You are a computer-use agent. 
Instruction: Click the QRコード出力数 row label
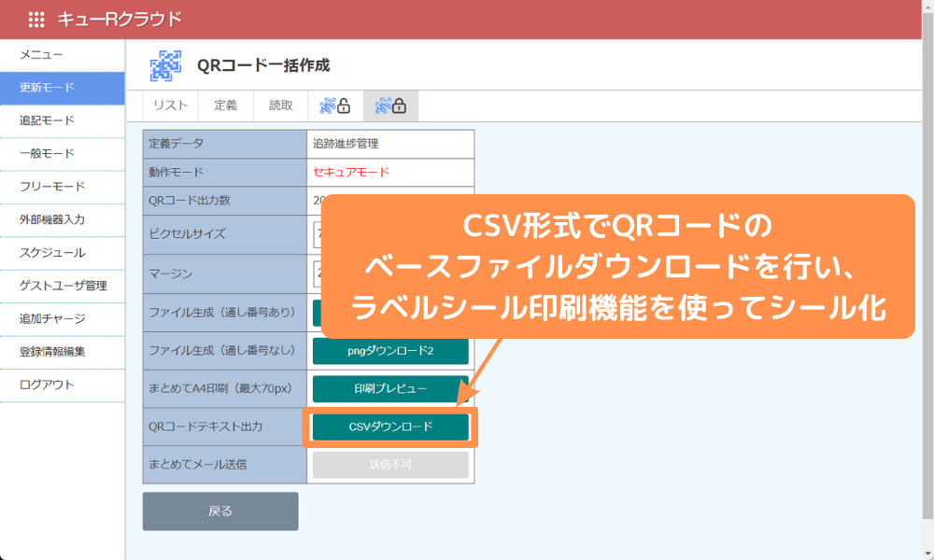coord(224,201)
